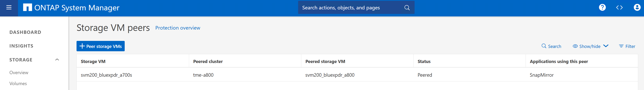Open the user account profile icon
This screenshot has height=90, width=644.
coord(637,7)
